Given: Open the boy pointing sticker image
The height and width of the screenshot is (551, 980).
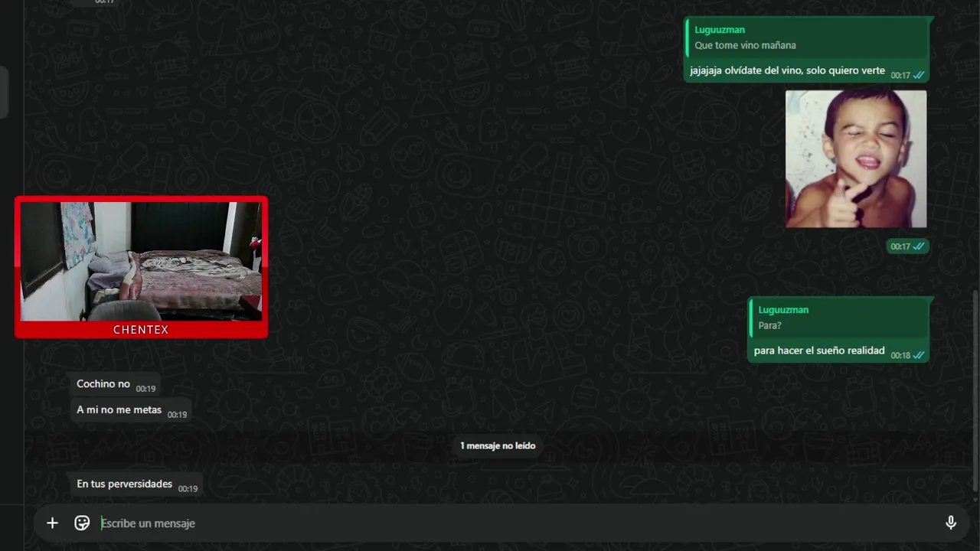Looking at the screenshot, I should tap(856, 159).
